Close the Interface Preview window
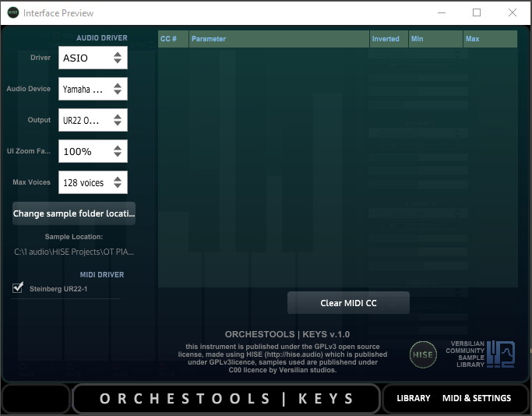The height and width of the screenshot is (416, 532). pos(513,12)
